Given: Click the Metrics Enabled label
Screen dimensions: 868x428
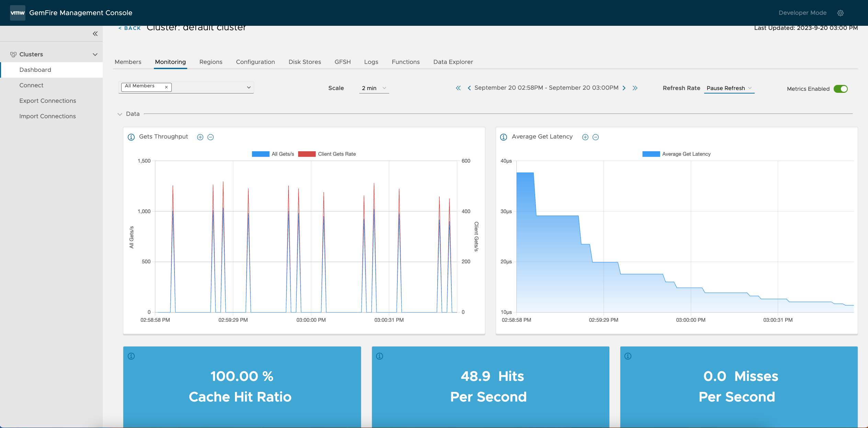Looking at the screenshot, I should 808,89.
